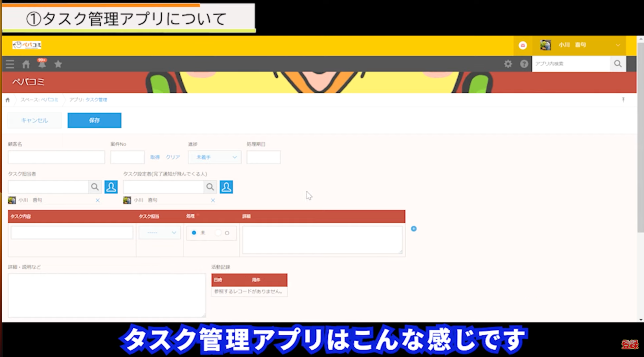Open the タスク担当 dropdown in the table
This screenshot has width=644, height=357.
pos(159,232)
